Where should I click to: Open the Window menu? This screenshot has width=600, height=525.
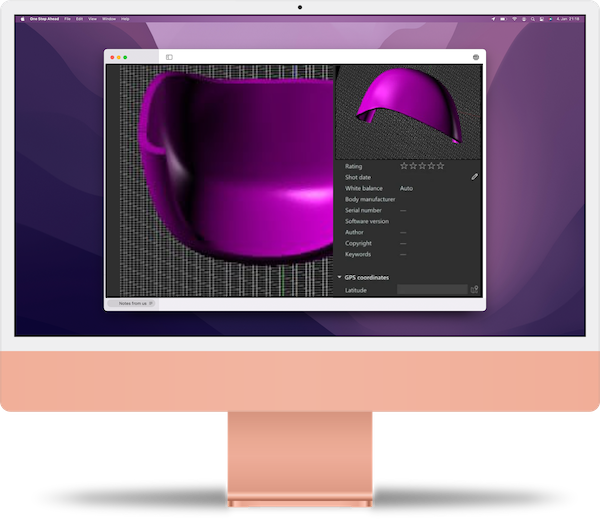(x=108, y=19)
